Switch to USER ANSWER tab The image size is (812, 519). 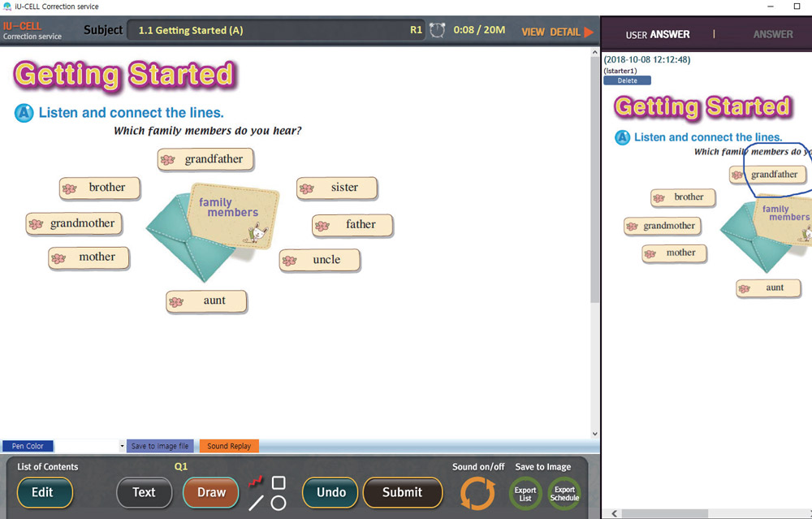click(x=658, y=35)
